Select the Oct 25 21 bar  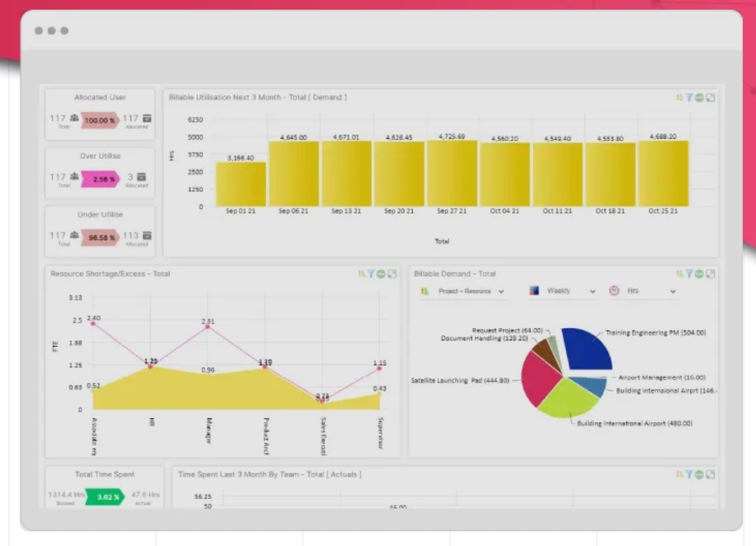pyautogui.click(x=663, y=174)
